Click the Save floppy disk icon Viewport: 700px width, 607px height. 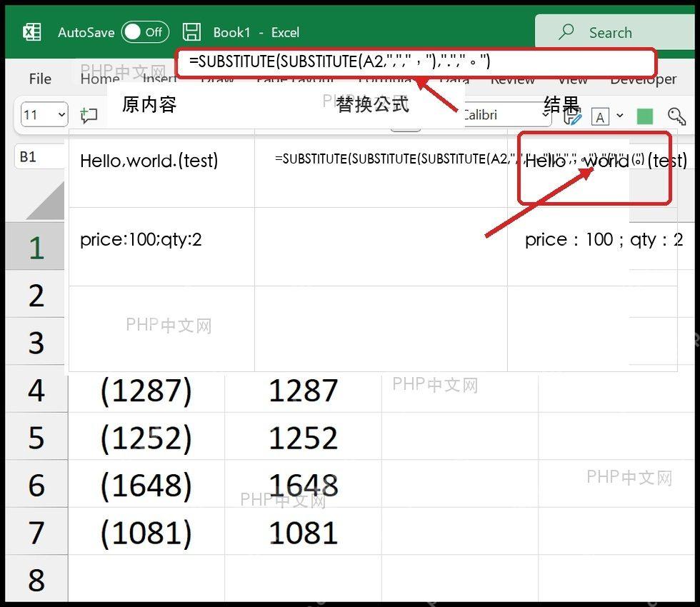coord(191,32)
